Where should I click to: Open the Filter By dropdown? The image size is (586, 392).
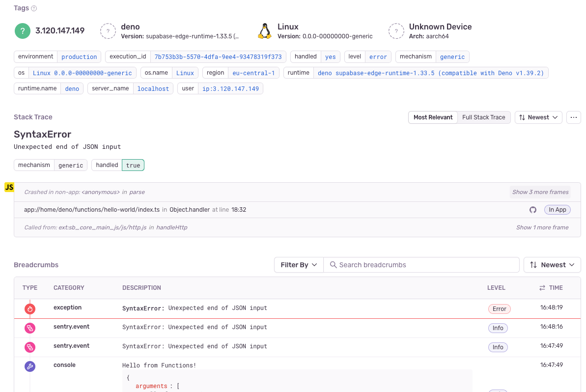299,265
